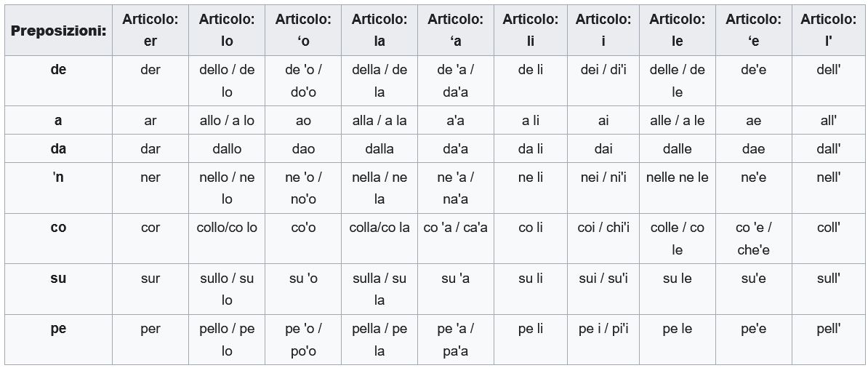This screenshot has width=868, height=368.
Task: Click the 'pella / pe la' cell
Action: [379, 340]
